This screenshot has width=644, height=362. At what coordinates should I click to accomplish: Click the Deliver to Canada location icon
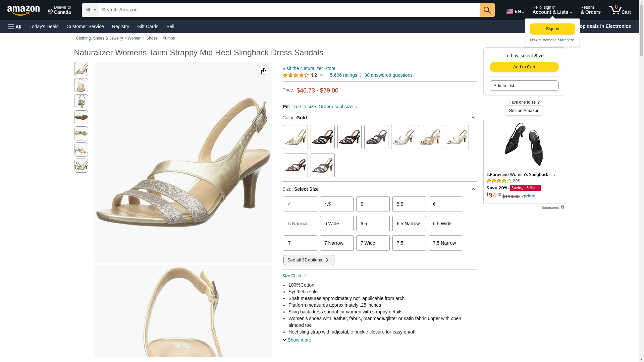51,12
